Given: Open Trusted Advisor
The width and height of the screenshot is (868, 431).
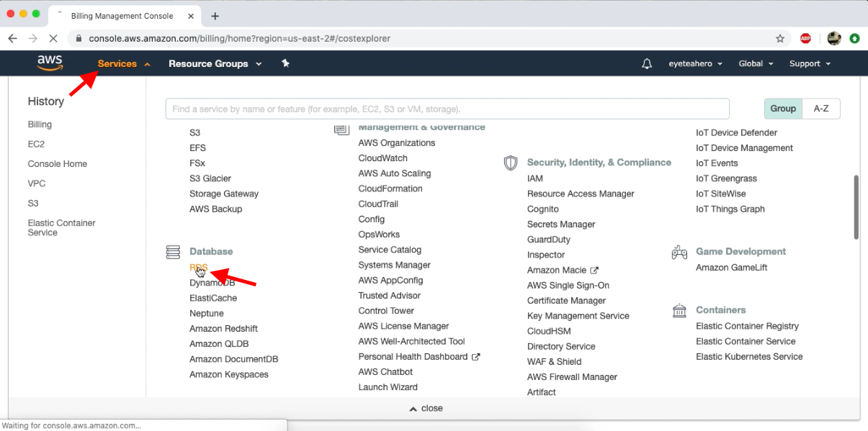Looking at the screenshot, I should point(390,296).
